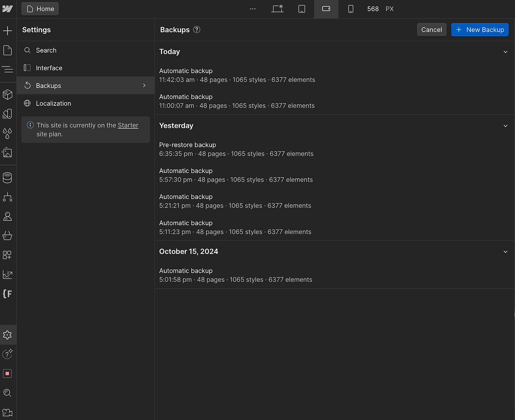The height and width of the screenshot is (420, 515).
Task: Open the Variables panel
Action: point(8,133)
